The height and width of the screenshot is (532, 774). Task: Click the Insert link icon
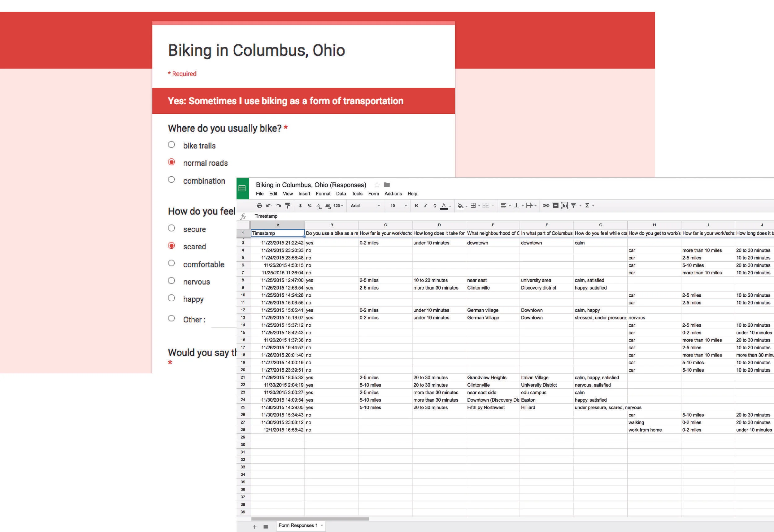(546, 206)
